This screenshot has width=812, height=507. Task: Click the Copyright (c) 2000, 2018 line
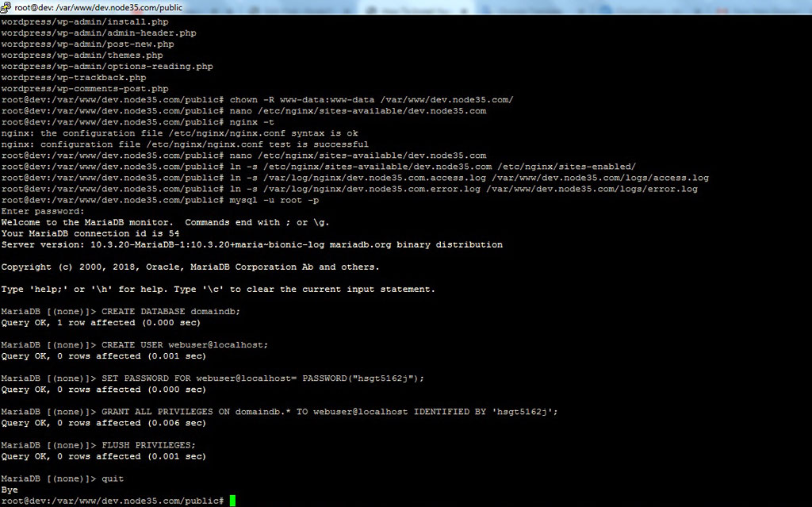pyautogui.click(x=190, y=267)
